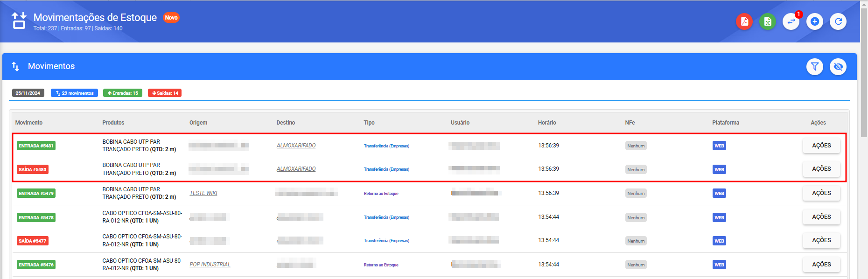
Task: Open the TESTE WIKI origin link
Action: tap(203, 193)
